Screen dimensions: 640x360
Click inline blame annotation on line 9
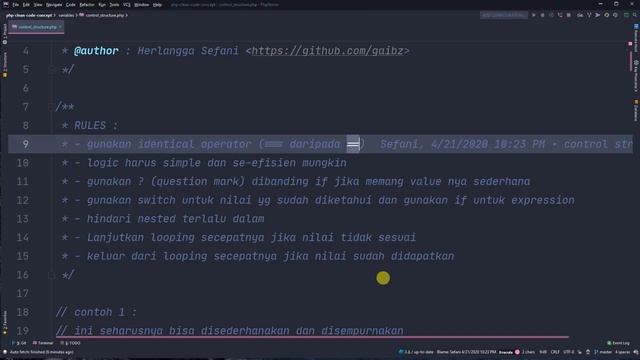(x=506, y=144)
